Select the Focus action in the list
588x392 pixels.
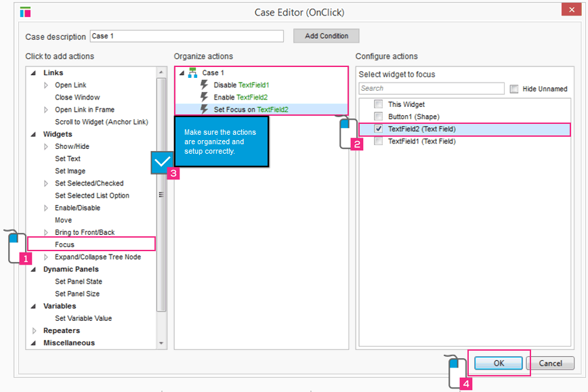pyautogui.click(x=65, y=244)
